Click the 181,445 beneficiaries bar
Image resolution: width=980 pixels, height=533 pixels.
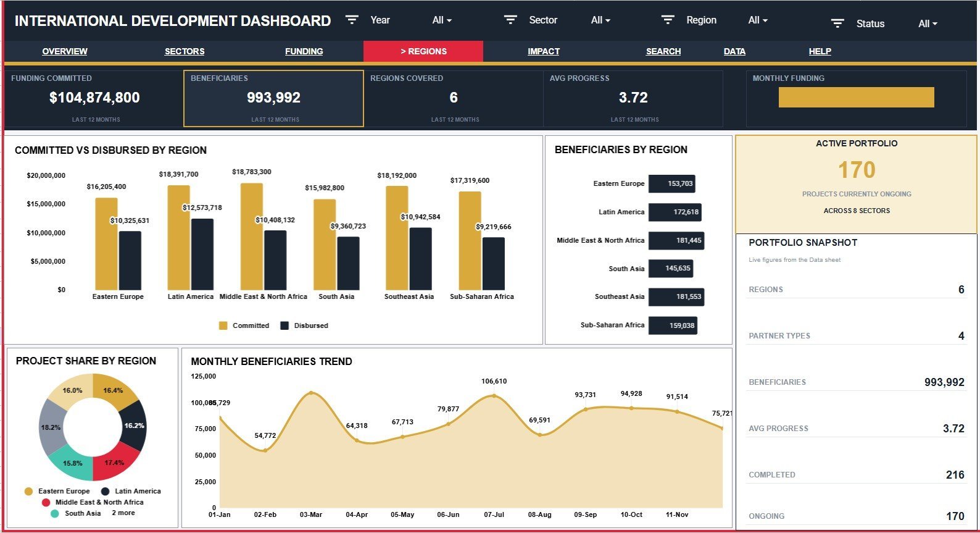[x=676, y=240]
